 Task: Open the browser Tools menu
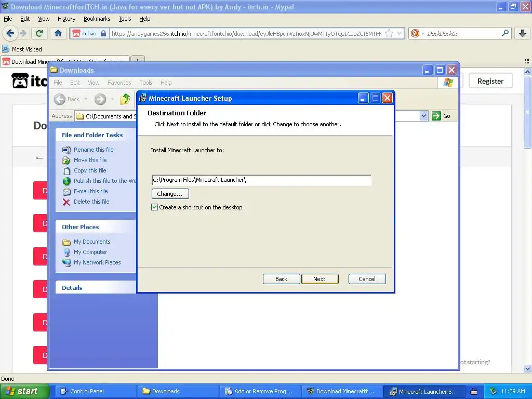pyautogui.click(x=125, y=19)
